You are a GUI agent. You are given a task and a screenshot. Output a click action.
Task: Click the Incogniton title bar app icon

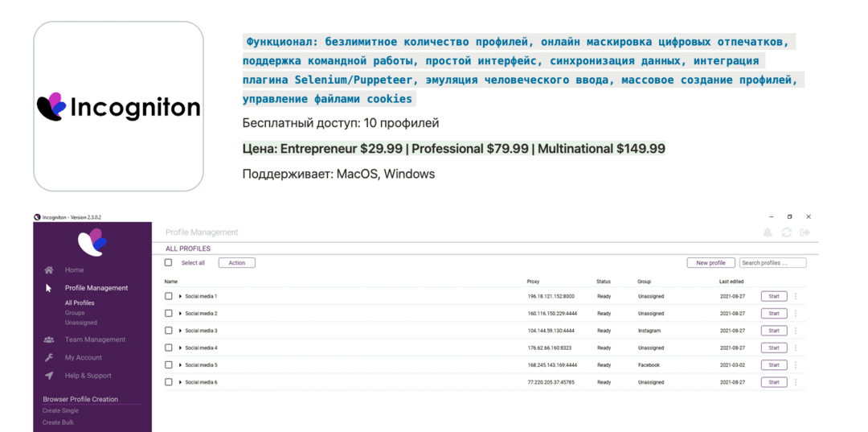(x=37, y=217)
